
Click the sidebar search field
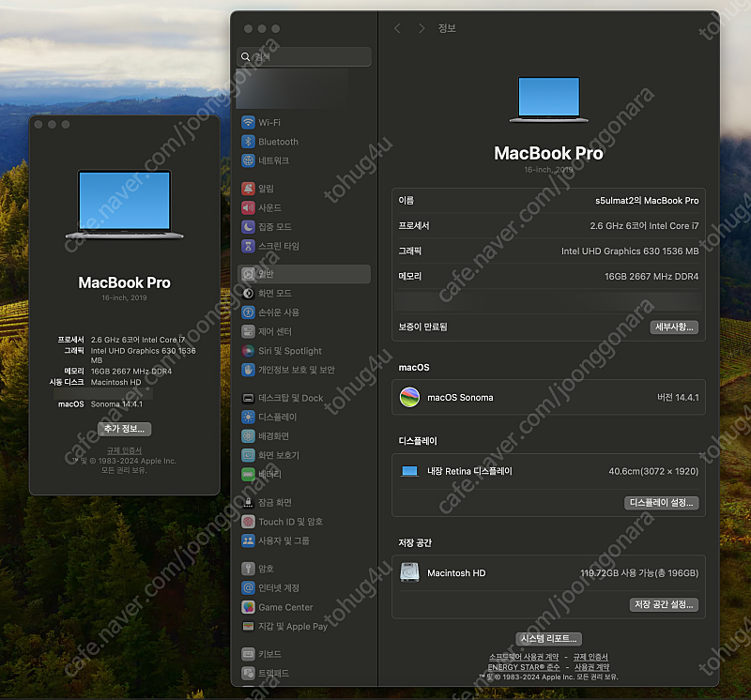click(305, 56)
